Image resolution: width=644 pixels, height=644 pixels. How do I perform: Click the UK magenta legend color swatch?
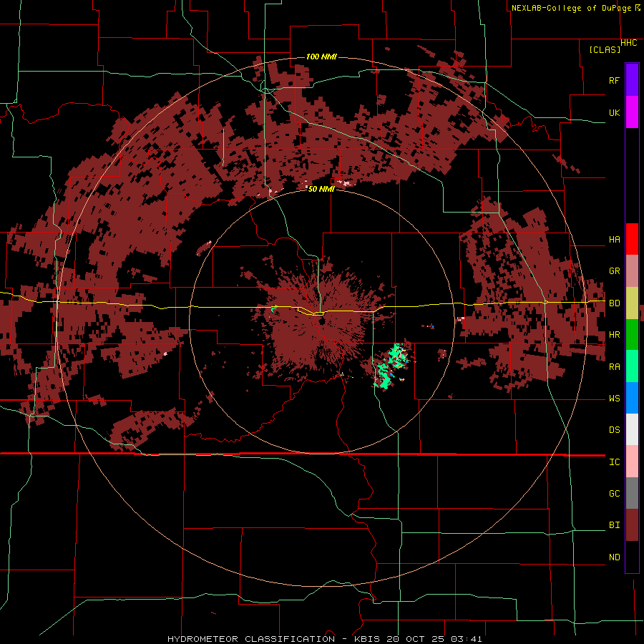[x=632, y=112]
